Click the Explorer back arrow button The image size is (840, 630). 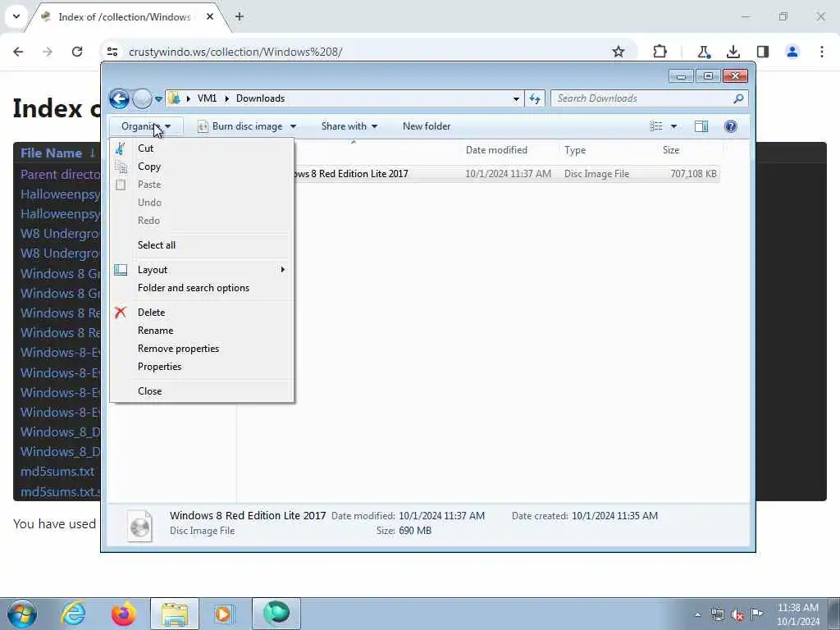click(x=119, y=98)
